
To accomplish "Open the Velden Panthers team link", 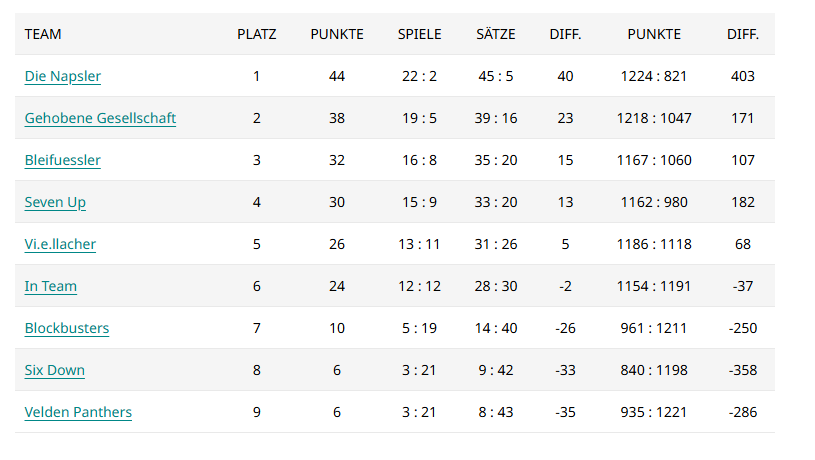I will [78, 413].
